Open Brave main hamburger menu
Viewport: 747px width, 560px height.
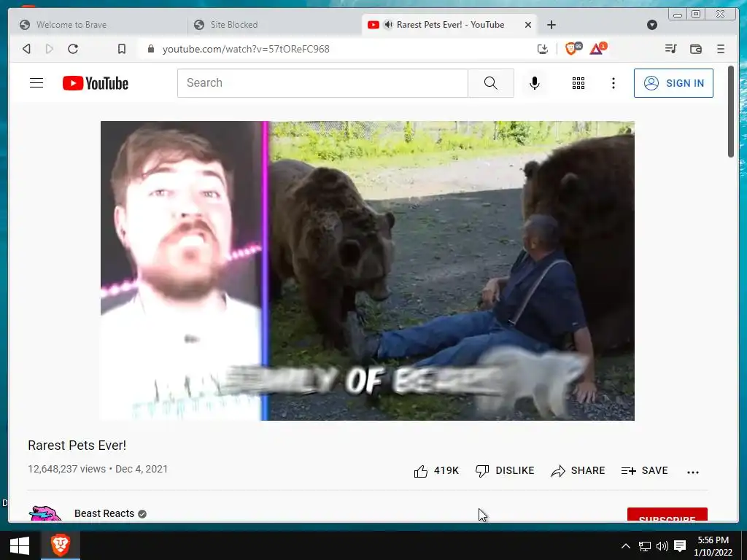point(720,49)
